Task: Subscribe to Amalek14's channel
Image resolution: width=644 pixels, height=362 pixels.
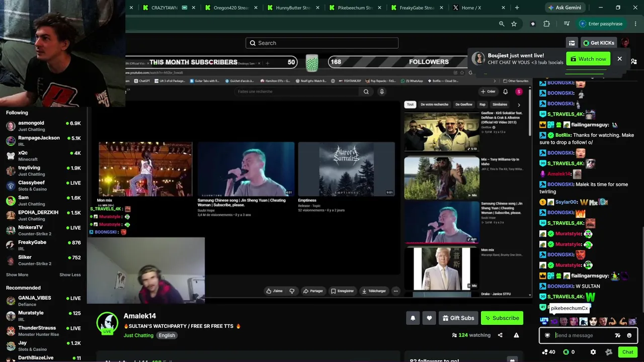Action: pyautogui.click(x=502, y=318)
